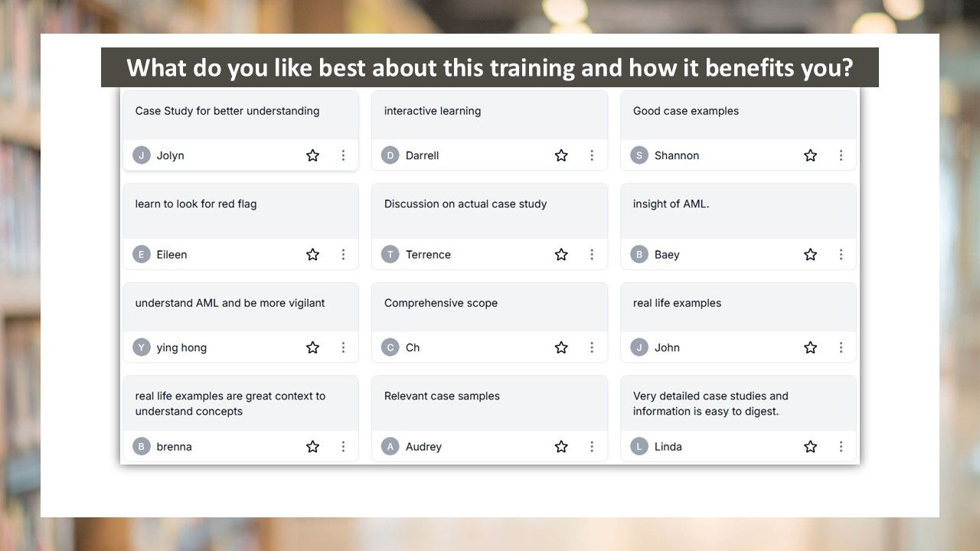Star Jolyn's case study response
This screenshot has width=980, height=551.
[x=312, y=155]
